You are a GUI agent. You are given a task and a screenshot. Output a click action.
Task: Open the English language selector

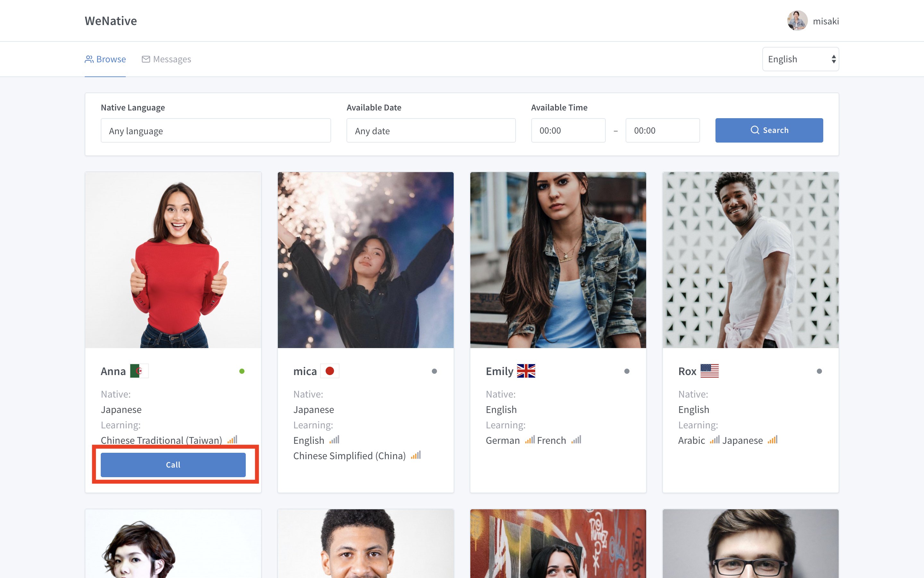point(800,59)
